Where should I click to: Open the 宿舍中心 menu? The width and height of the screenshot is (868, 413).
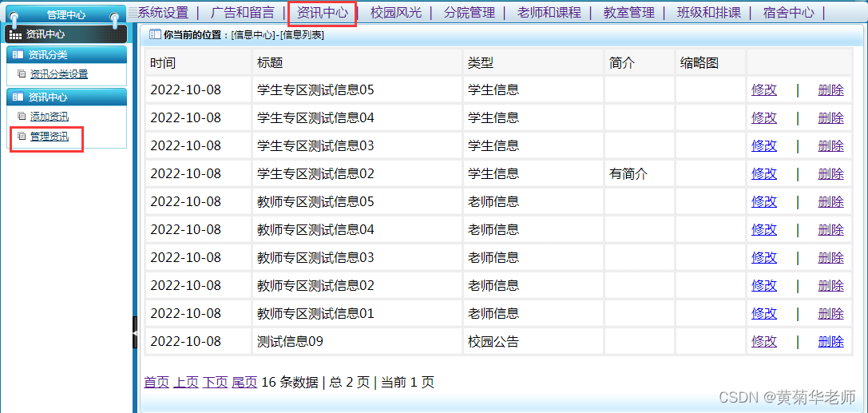click(x=788, y=12)
